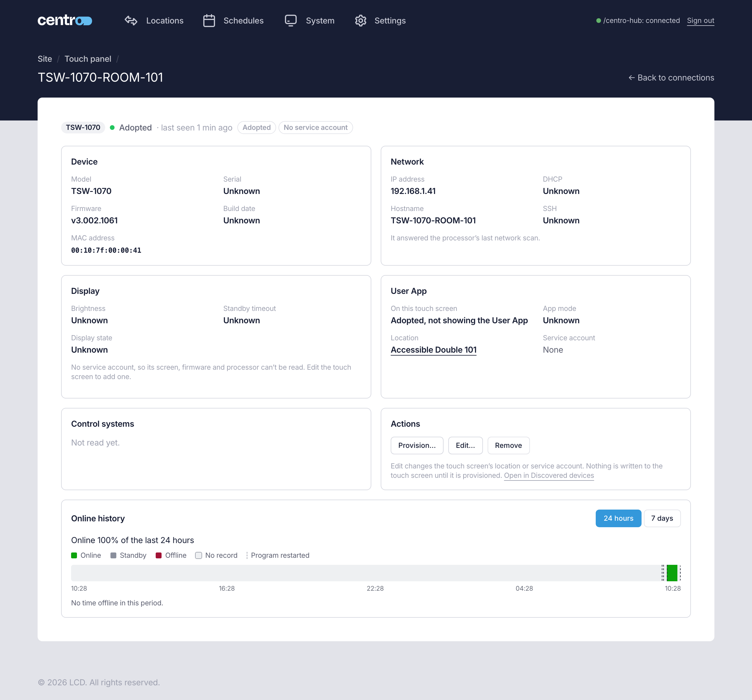Remove this touch screen
The image size is (752, 700).
pos(508,445)
